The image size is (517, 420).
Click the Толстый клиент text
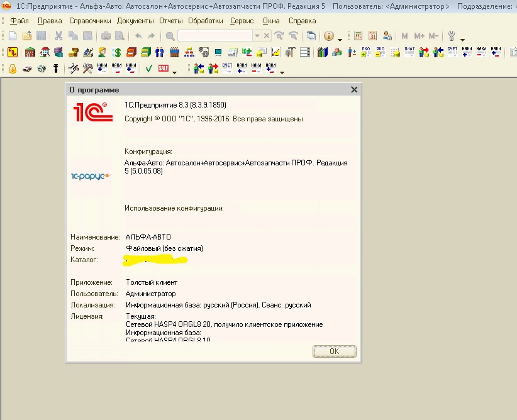tap(152, 282)
